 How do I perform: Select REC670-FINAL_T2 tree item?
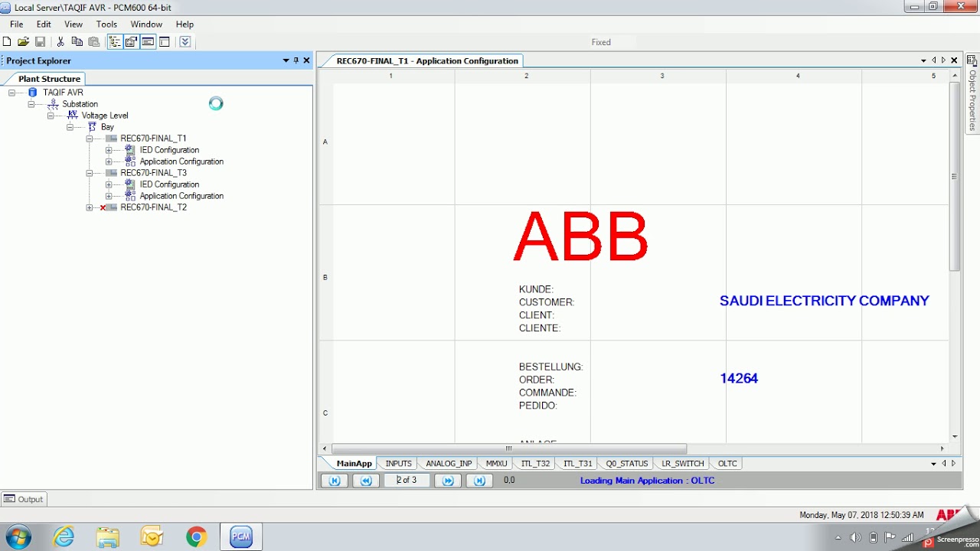153,207
